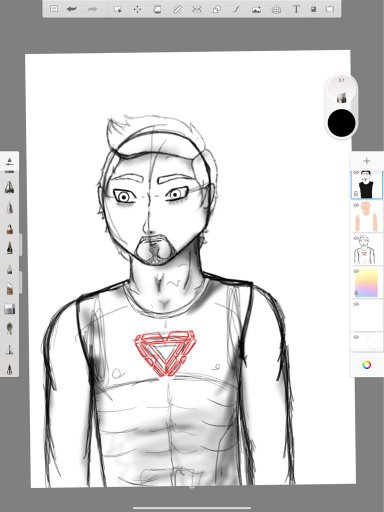Open the main menu list icon
The image size is (384, 512).
[x=54, y=9]
